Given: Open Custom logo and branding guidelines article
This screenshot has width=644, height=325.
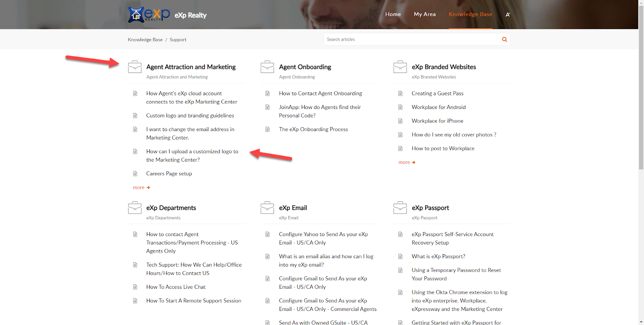Looking at the screenshot, I should 190,115.
